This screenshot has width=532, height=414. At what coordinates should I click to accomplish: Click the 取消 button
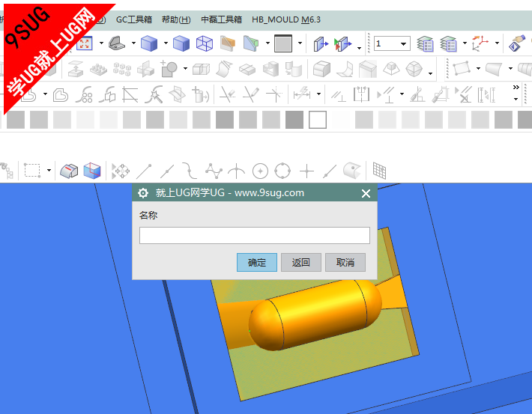345,262
